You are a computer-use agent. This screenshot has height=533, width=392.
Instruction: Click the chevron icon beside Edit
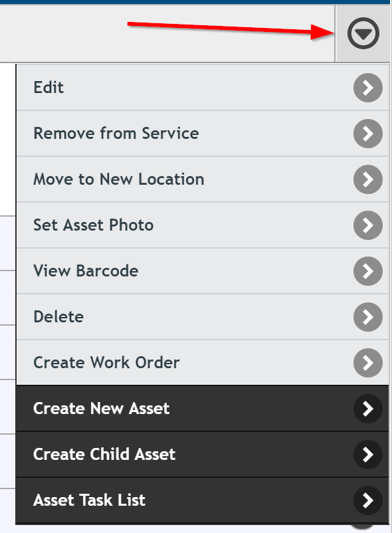pos(368,88)
